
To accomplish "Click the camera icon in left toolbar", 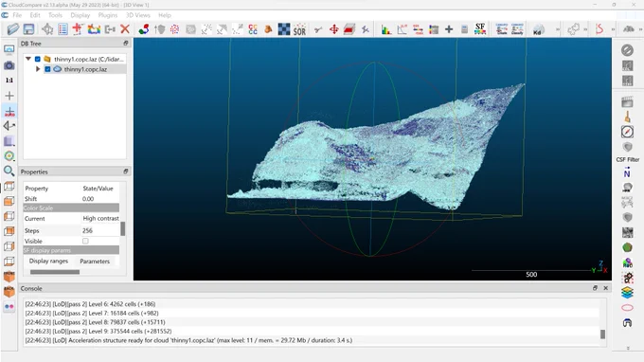I will pos(9,65).
